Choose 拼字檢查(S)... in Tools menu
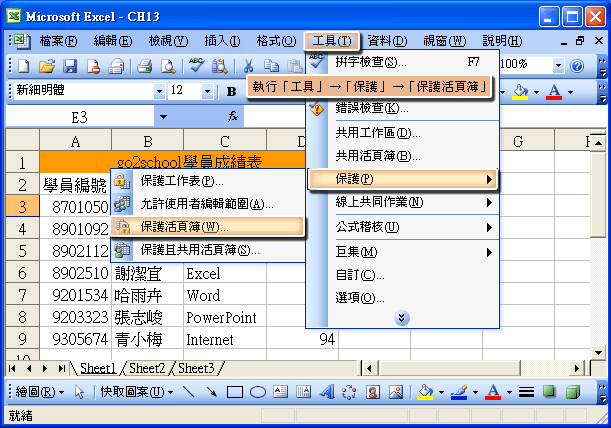Viewport: 611px width, 428px height. coord(402,62)
